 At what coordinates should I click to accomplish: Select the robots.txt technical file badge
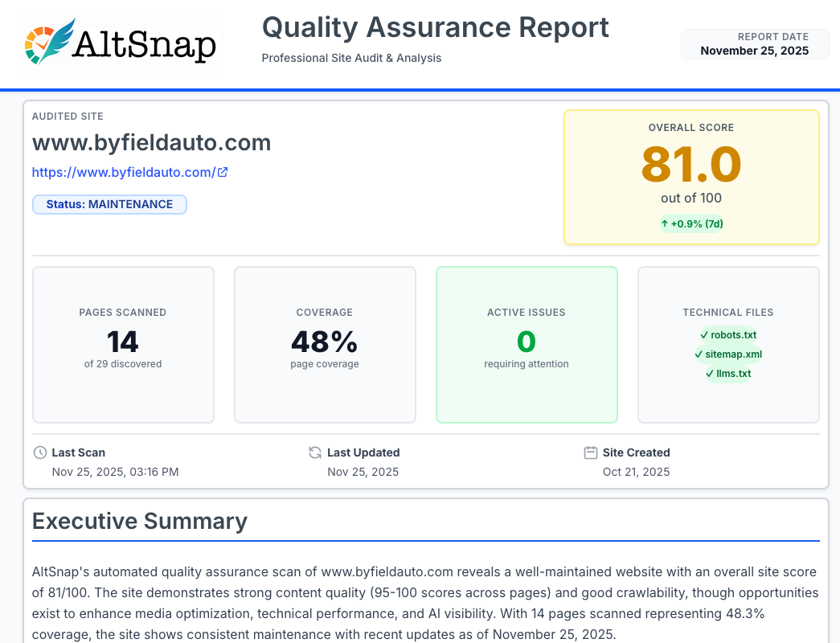point(728,335)
